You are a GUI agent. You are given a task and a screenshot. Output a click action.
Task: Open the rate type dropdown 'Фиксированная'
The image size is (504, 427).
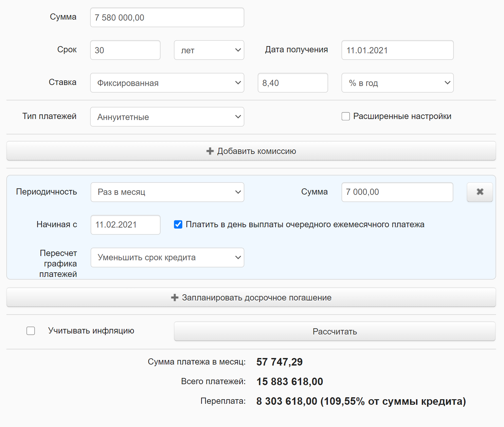[x=167, y=83]
